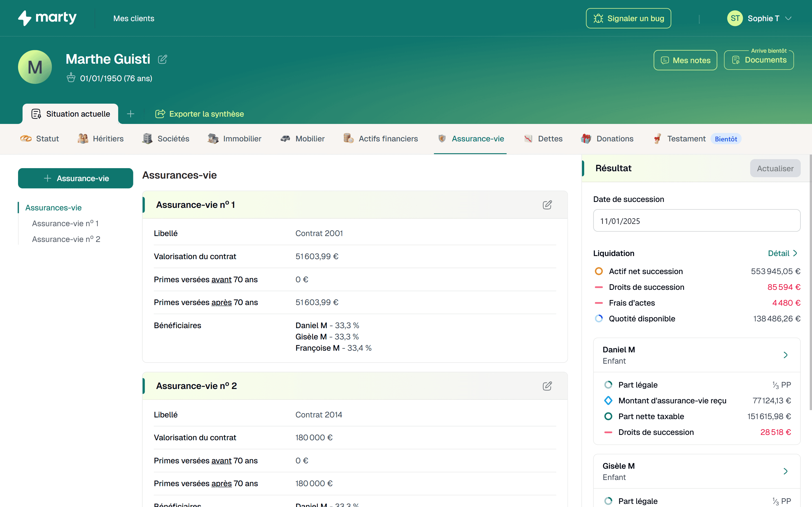The width and height of the screenshot is (812, 507).
Task: Open Mes notes panel
Action: point(685,60)
